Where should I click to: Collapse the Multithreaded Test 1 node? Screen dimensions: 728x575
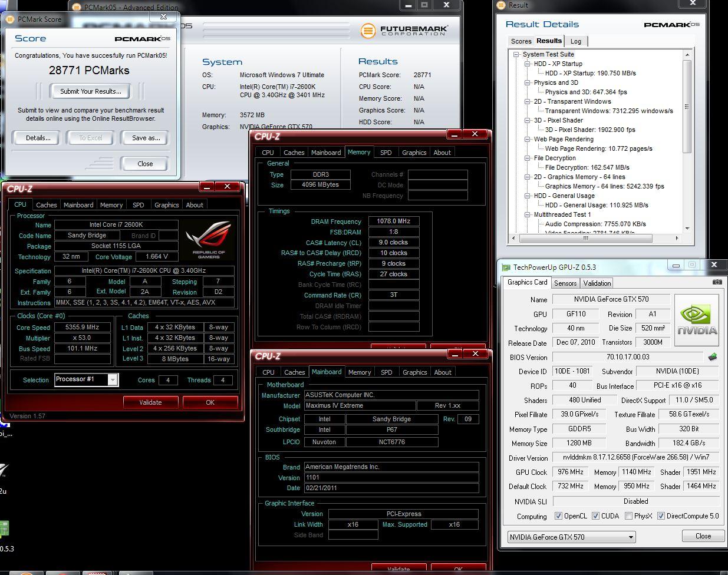(528, 214)
